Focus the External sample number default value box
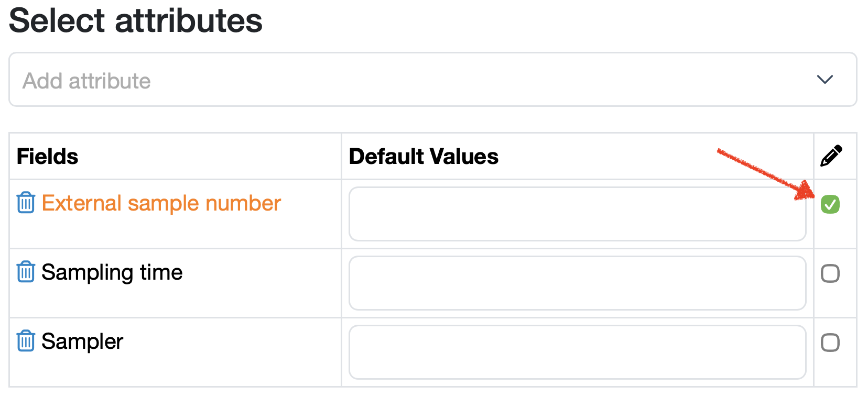Image resolution: width=868 pixels, height=397 pixels. (x=577, y=214)
